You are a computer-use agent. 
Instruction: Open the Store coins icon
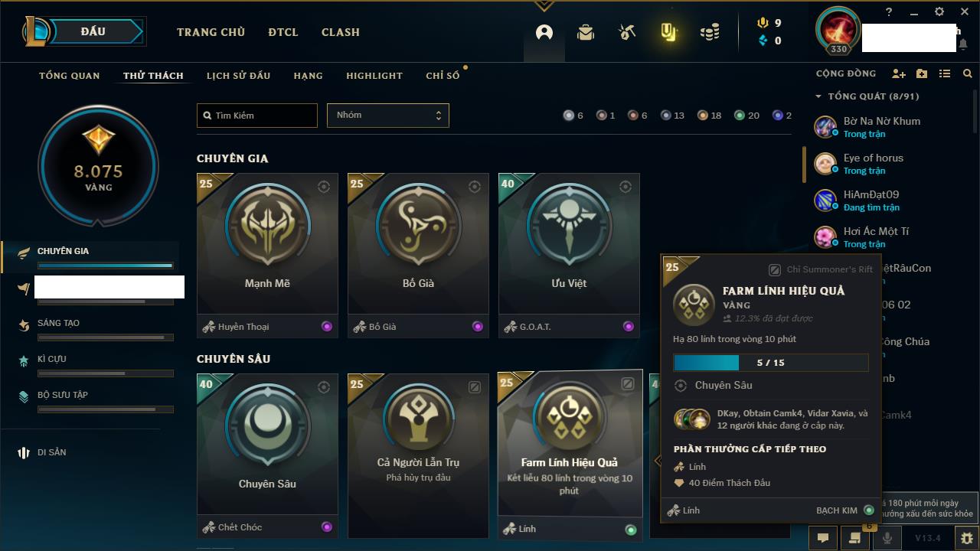click(710, 33)
